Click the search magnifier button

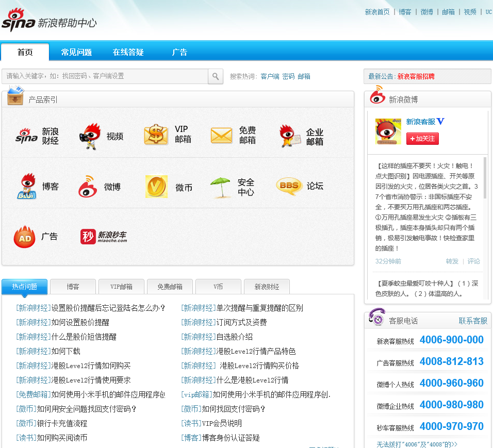(x=216, y=76)
